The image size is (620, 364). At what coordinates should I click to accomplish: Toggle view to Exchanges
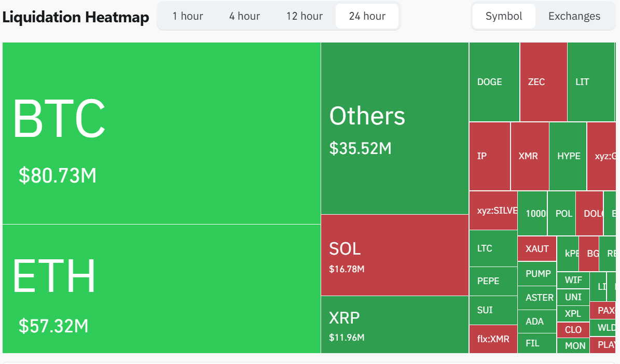574,16
